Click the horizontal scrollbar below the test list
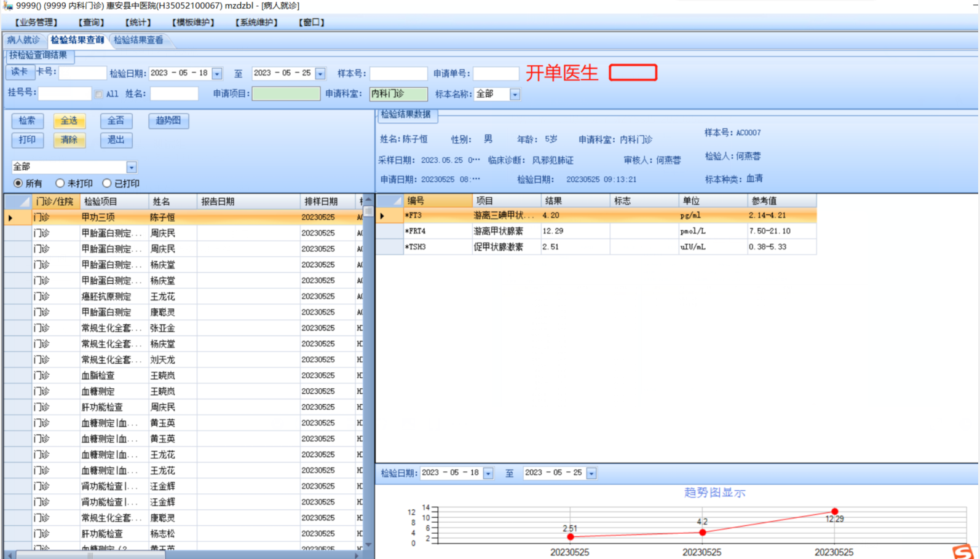This screenshot has height=559, width=980. pos(183,555)
